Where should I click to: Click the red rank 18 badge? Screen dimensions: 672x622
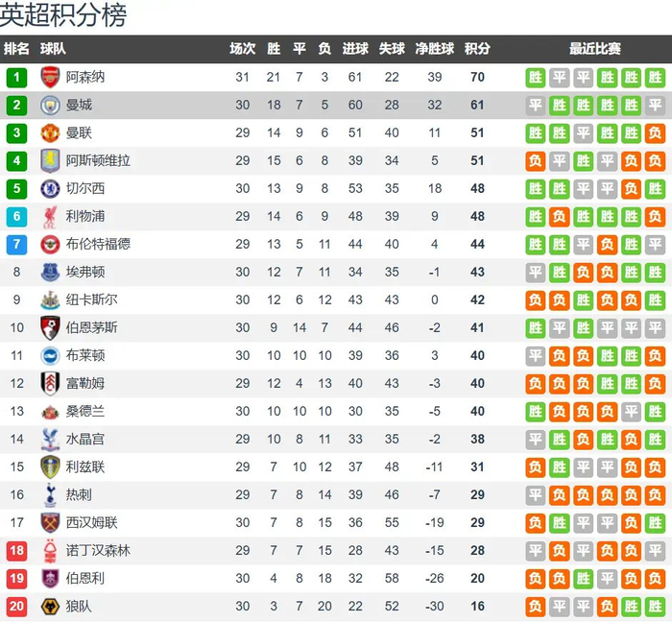coord(17,551)
